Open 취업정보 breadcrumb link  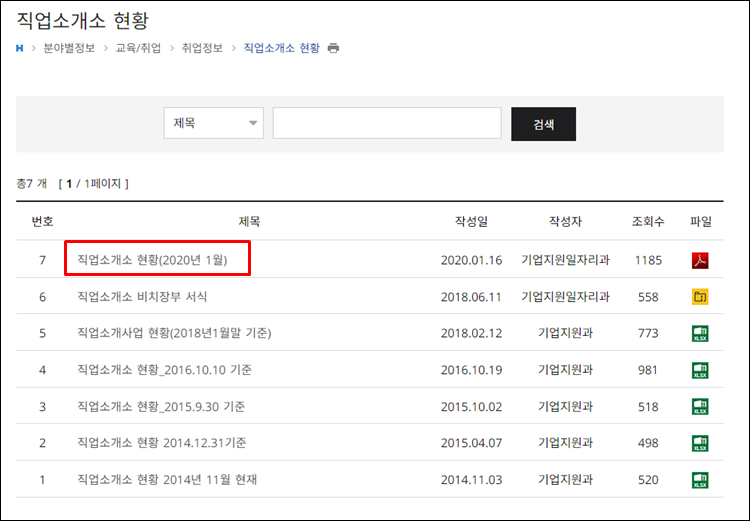[202, 48]
